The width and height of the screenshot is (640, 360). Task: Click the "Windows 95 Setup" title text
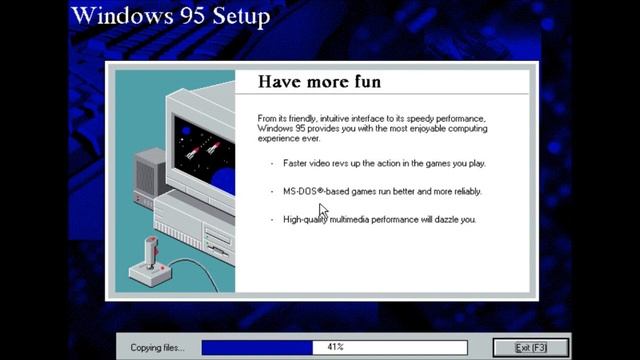click(171, 16)
